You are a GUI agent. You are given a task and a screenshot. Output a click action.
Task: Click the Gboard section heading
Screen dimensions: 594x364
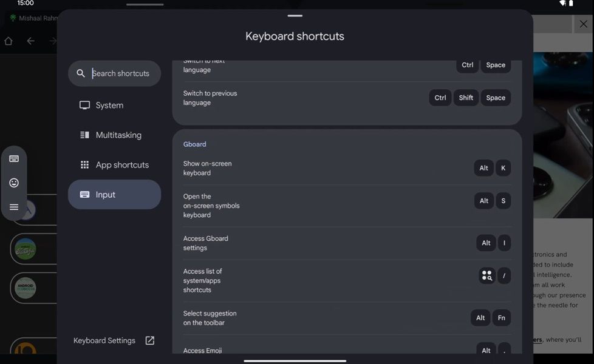pos(195,144)
